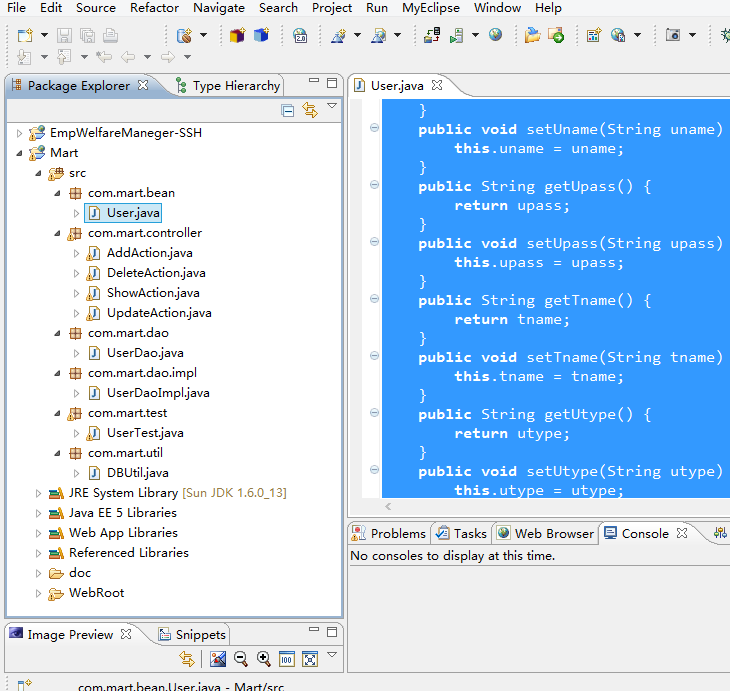
Task: Click the database coffee-bean toolbar icon
Action: [x=184, y=35]
